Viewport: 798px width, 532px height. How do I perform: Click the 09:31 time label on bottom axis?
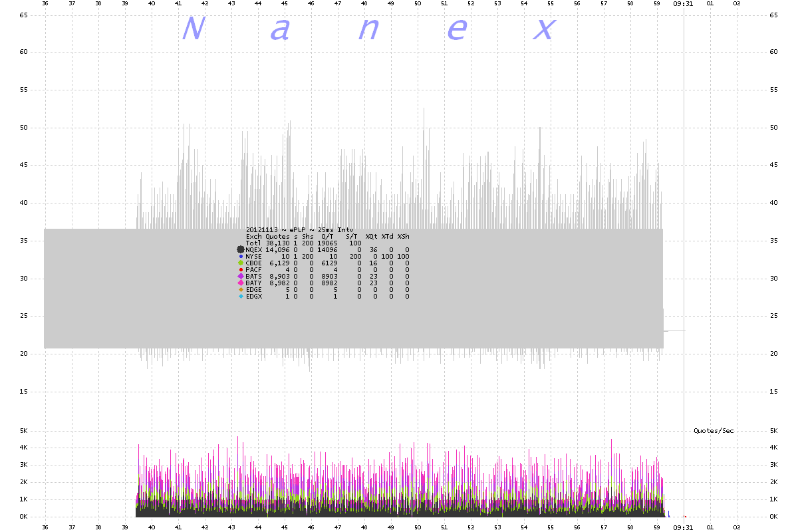pos(683,529)
